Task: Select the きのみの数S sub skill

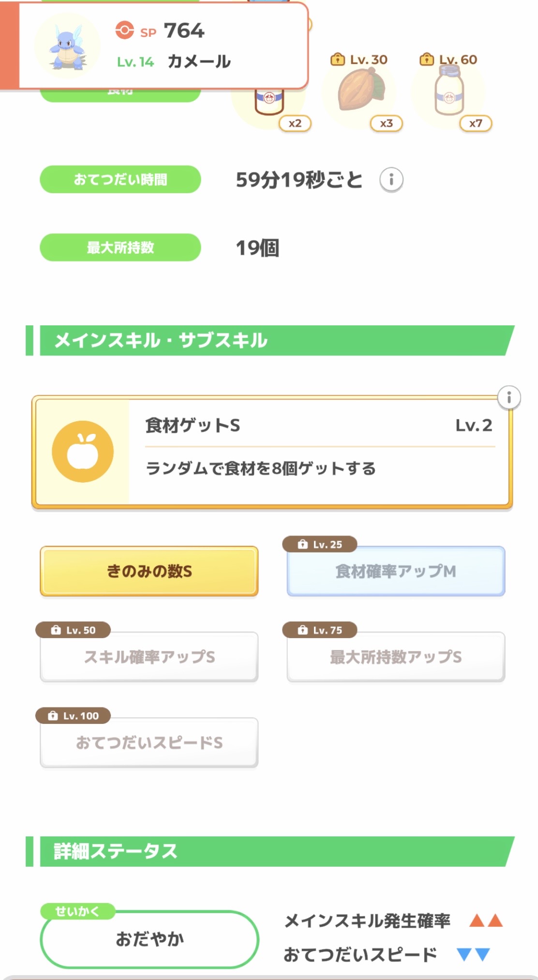Action: coord(149,571)
